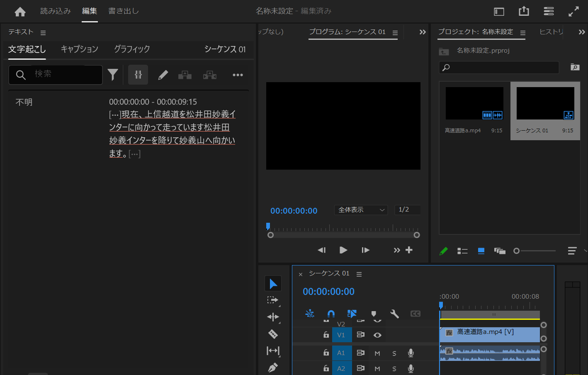Click the Export share icon in top bar

click(x=524, y=11)
